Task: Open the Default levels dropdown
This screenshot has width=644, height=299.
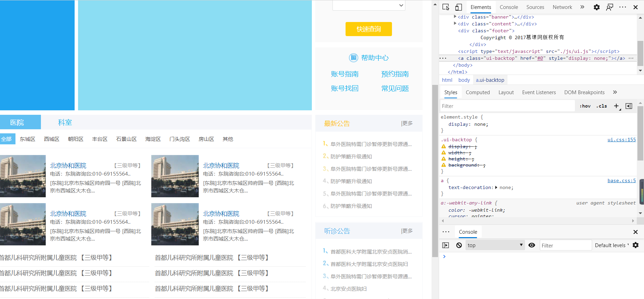Action: pyautogui.click(x=612, y=245)
